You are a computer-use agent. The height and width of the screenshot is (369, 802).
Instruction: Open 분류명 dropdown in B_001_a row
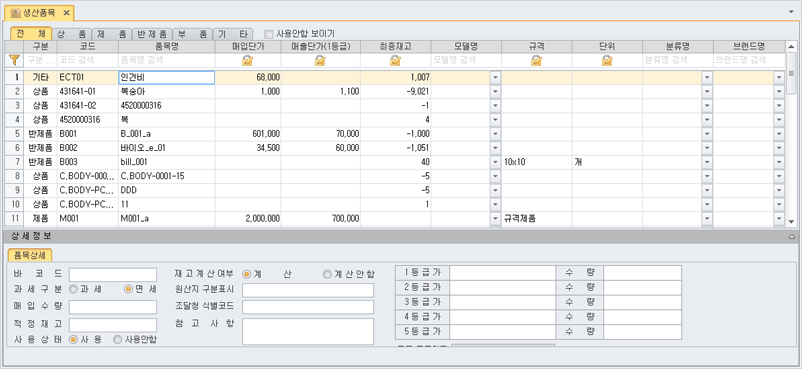(x=707, y=134)
